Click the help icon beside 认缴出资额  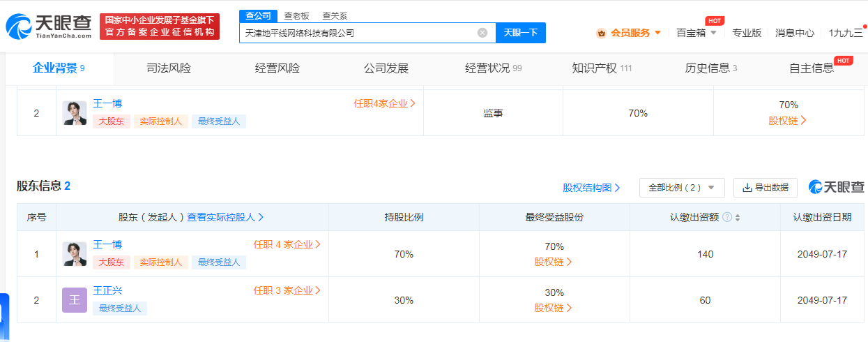coord(727,217)
